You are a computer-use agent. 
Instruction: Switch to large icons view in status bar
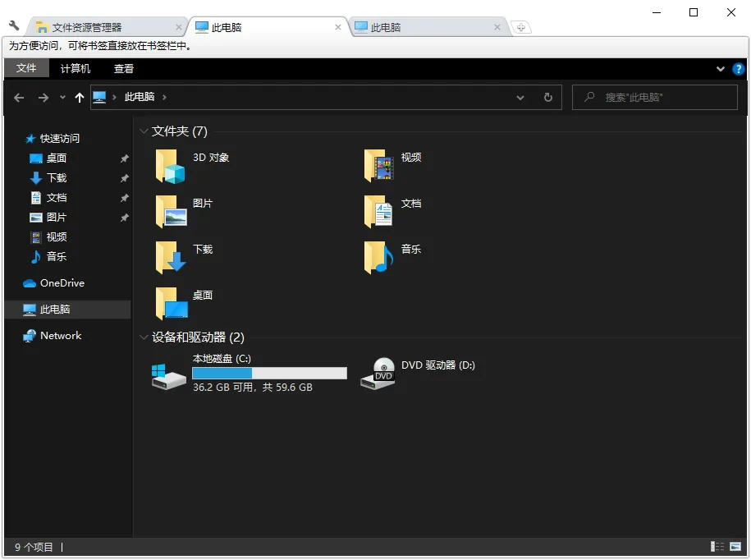point(735,547)
